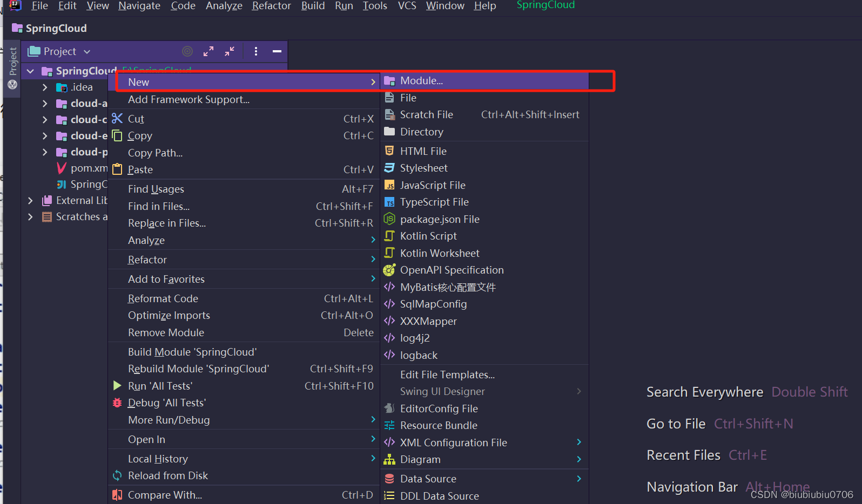The image size is (862, 504).
Task: Click the EditorConfig File icon
Action: point(389,408)
